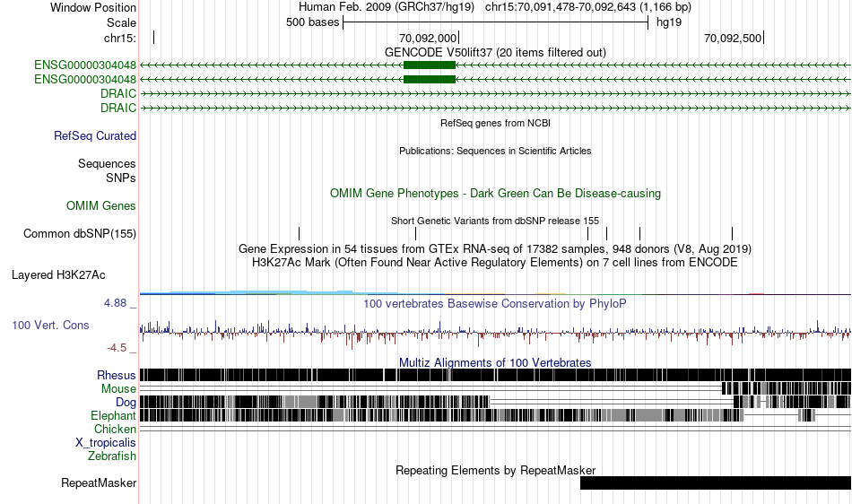Click the Rhesus alignment label

117,375
